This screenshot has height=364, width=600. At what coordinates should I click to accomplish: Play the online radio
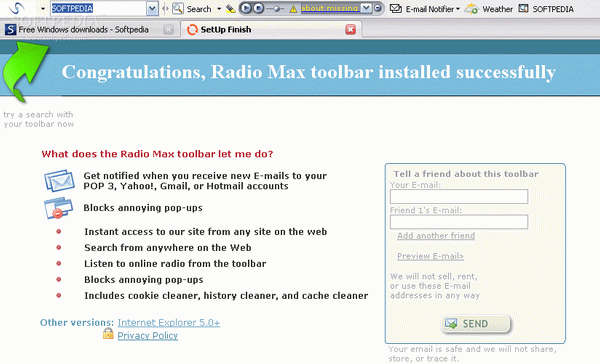pos(246,8)
